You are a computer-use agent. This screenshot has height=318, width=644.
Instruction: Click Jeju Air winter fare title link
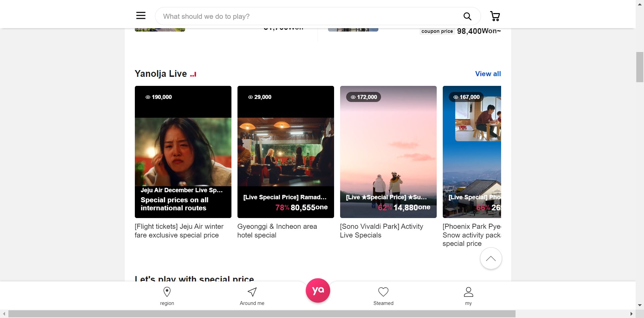click(x=179, y=231)
